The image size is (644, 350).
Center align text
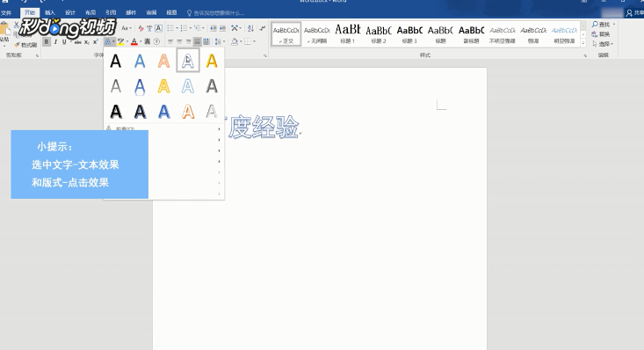point(179,41)
